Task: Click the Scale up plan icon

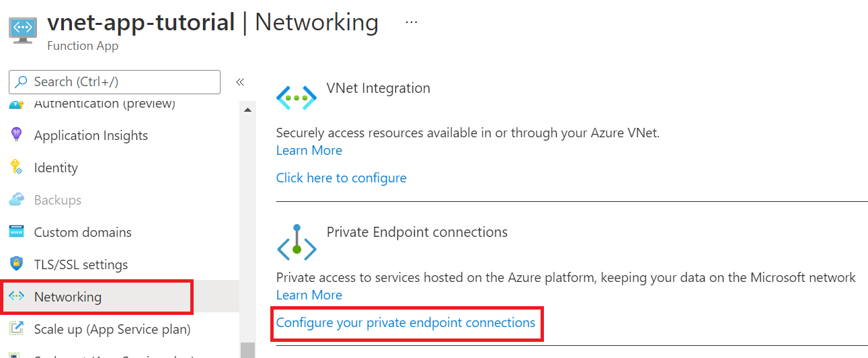Action: [17, 329]
